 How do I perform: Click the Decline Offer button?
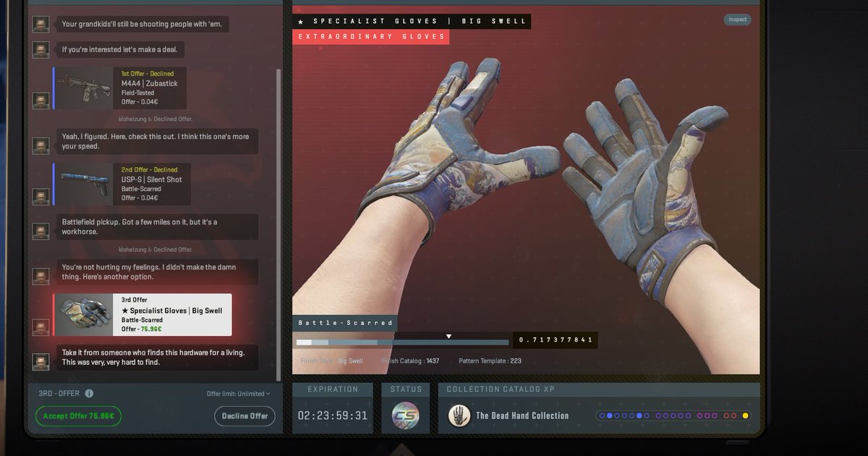(x=244, y=416)
